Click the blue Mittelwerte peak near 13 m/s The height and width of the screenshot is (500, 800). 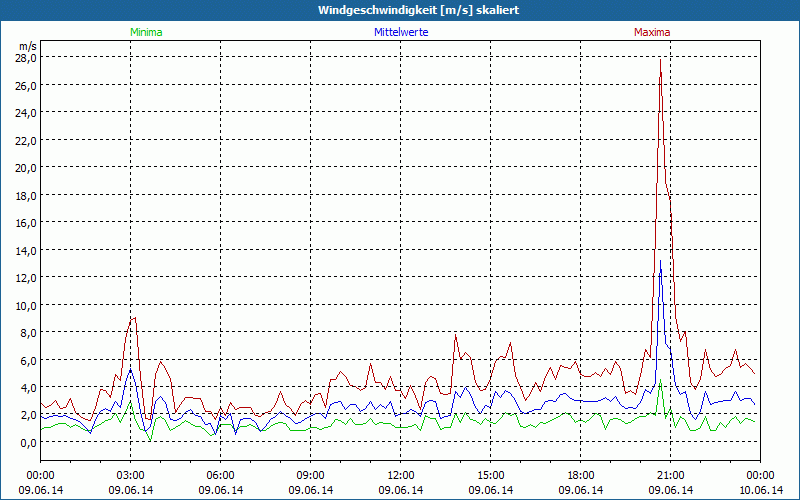(661, 262)
